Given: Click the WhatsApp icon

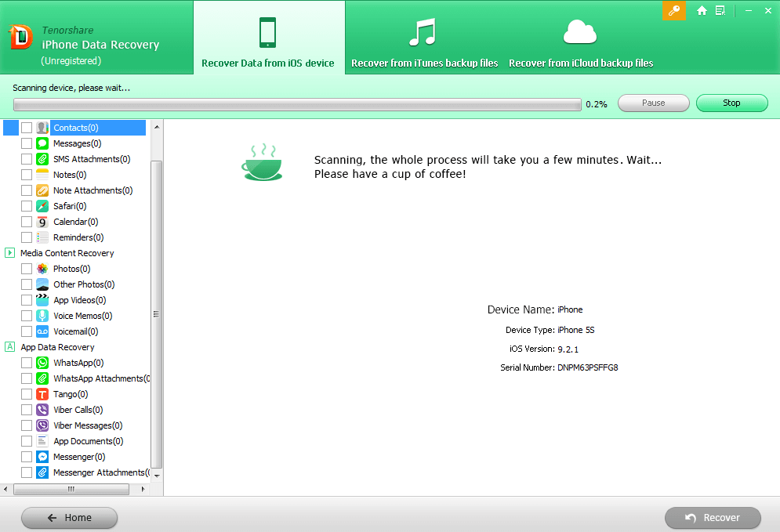Looking at the screenshot, I should pyautogui.click(x=42, y=363).
